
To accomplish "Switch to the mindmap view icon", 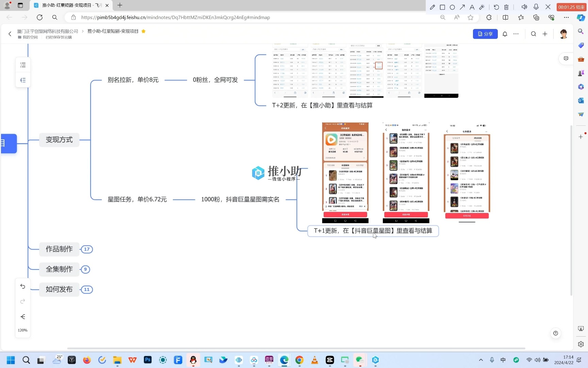I will point(23,80).
